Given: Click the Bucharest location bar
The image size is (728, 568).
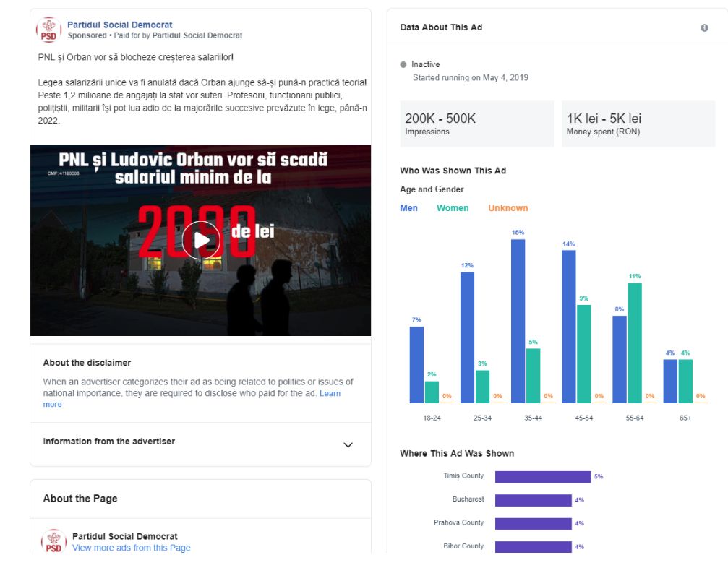Looking at the screenshot, I should (533, 500).
